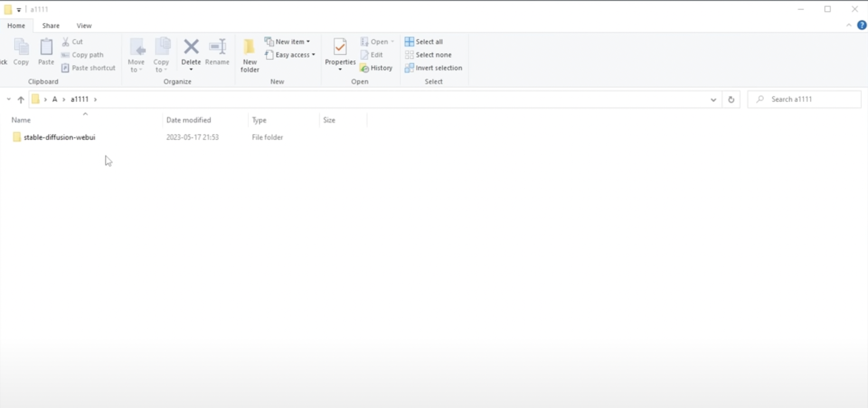Click Invert selection in the ribbon
868x408 pixels.
coord(433,68)
